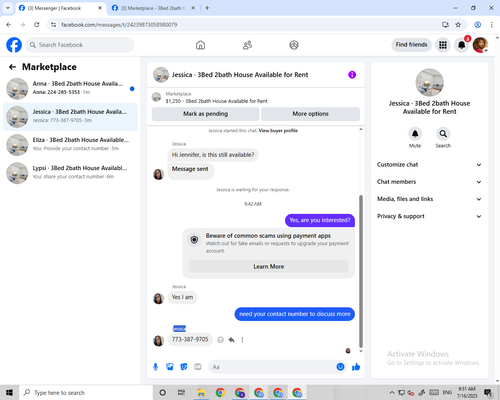Click Windows taskbar search box

click(x=86, y=393)
